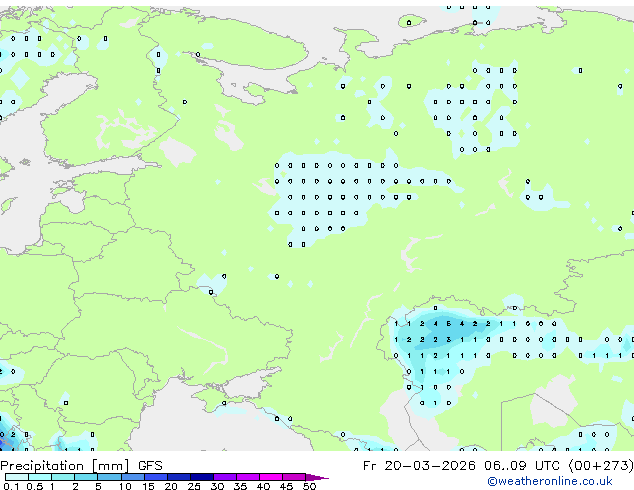Screen dimensions: 634x490
Task: Pick the legend swatch between 35 and 40
Action: point(248,477)
